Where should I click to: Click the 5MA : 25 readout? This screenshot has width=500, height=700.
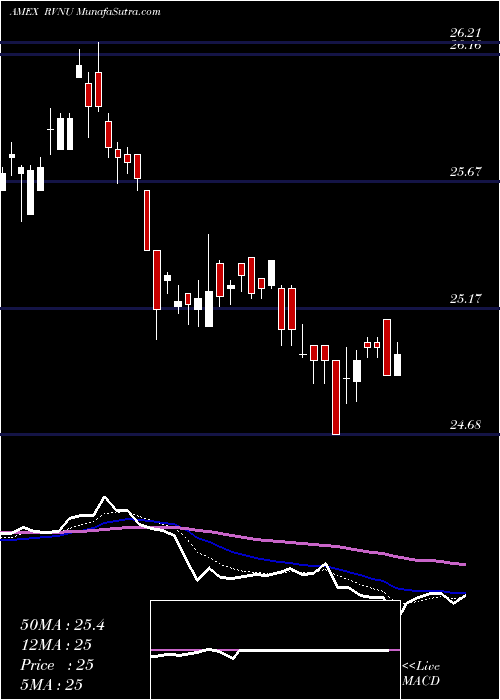coord(52,684)
